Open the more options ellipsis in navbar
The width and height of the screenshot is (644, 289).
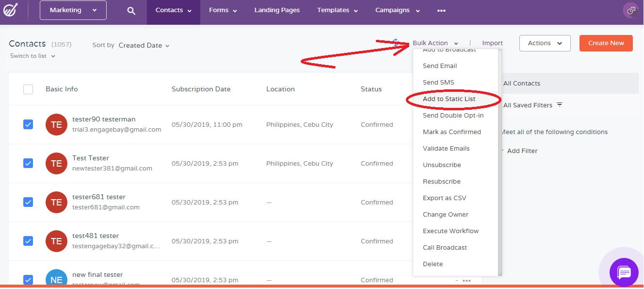pos(441,10)
